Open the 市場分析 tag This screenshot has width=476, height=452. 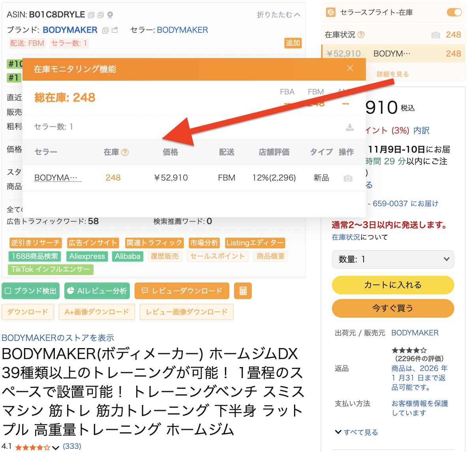coord(204,243)
